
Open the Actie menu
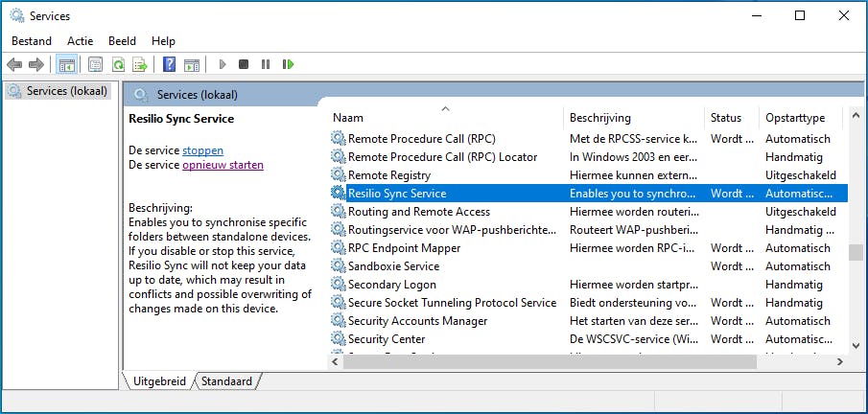81,41
